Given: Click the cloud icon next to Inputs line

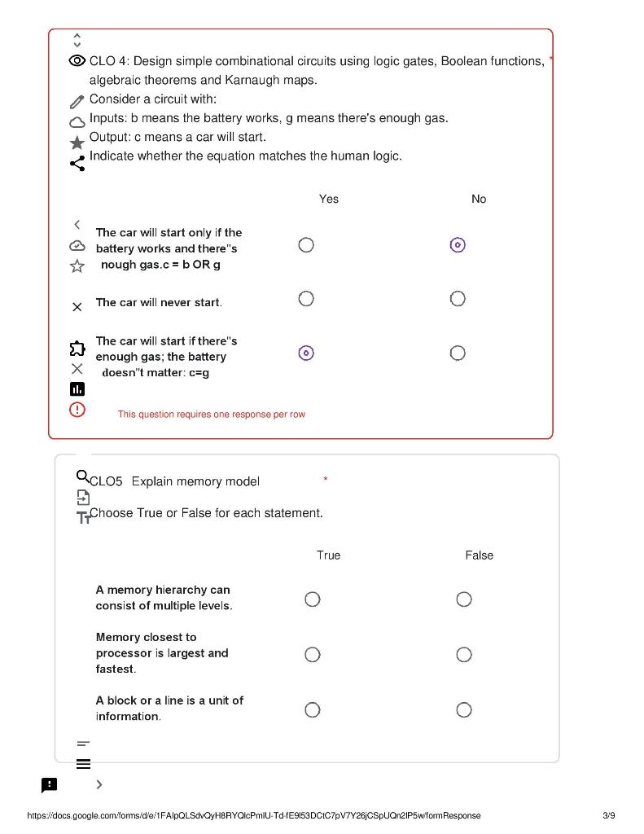Looking at the screenshot, I should 77,121.
